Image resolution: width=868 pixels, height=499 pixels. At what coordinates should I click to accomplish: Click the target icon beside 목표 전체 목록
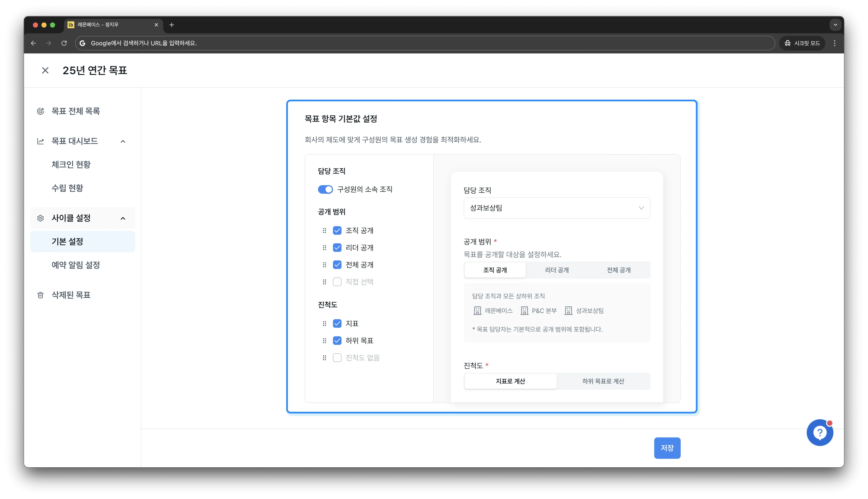[40, 111]
